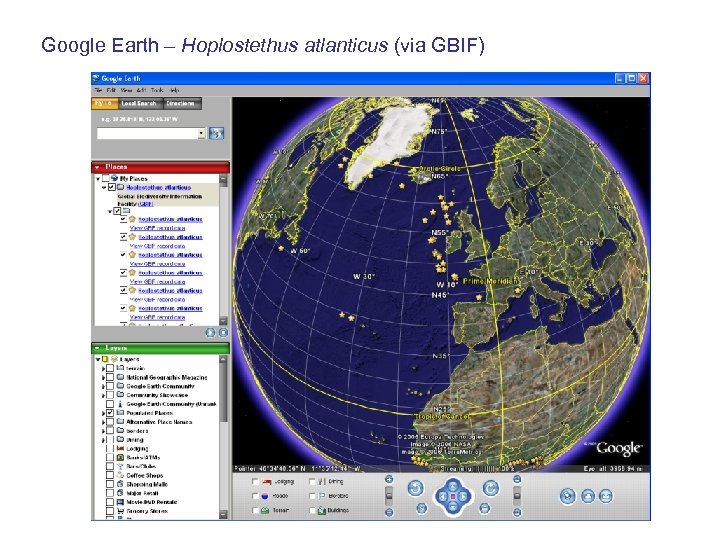This screenshot has width=720, height=540.
Task: Click the email button in the bottom toolbar
Action: 606,496
